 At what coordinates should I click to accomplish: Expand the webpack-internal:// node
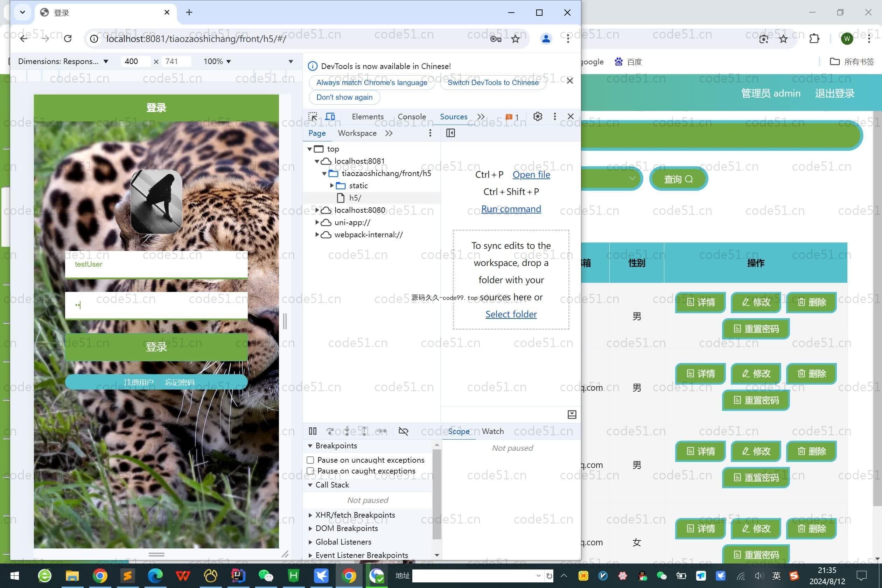pos(317,235)
